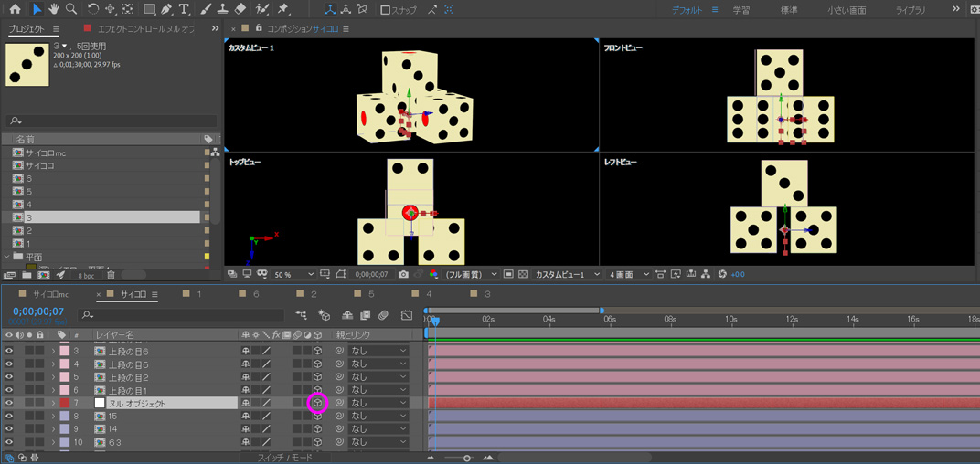This screenshot has height=464, width=980.
Task: Select the Hand tool in the toolbar
Action: (54, 9)
